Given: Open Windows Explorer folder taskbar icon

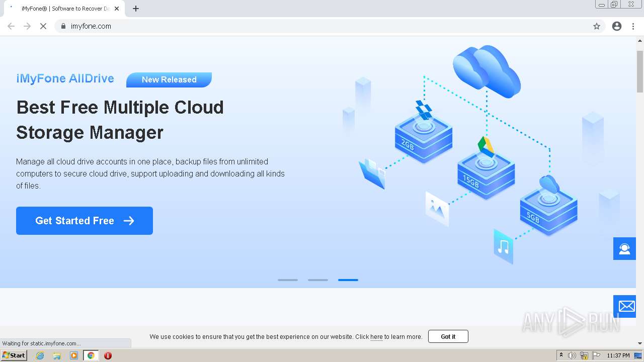Looking at the screenshot, I should coord(57,355).
